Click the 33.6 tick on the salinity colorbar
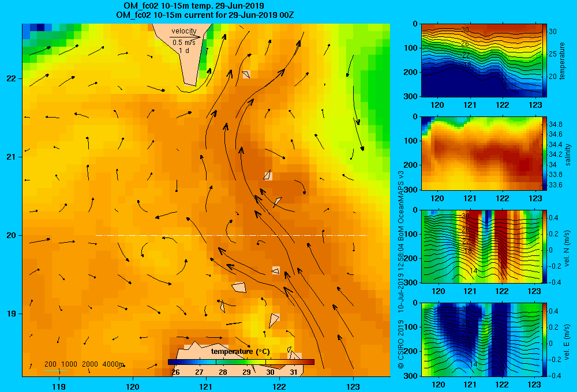 (555, 185)
